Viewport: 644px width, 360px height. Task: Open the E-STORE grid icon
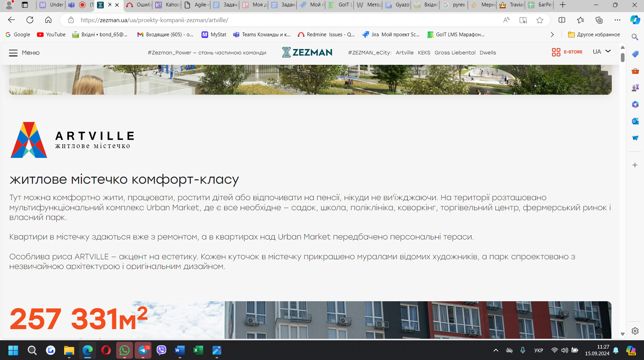(x=556, y=52)
